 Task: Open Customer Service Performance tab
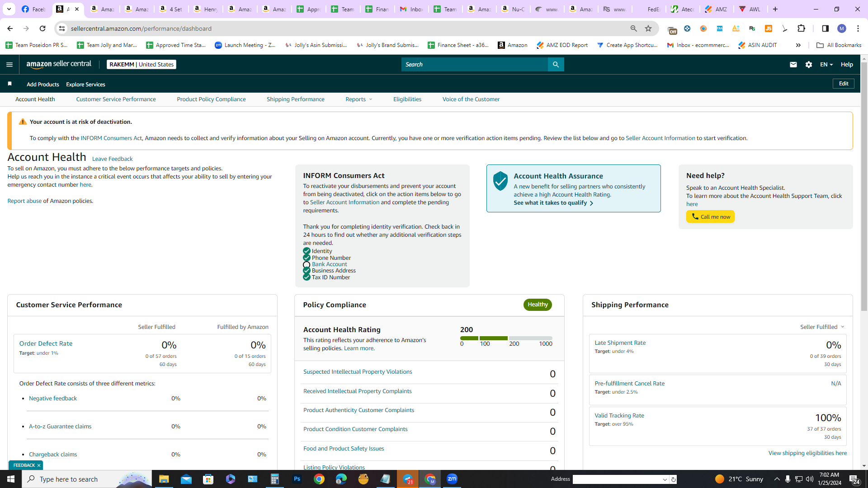[116, 99]
